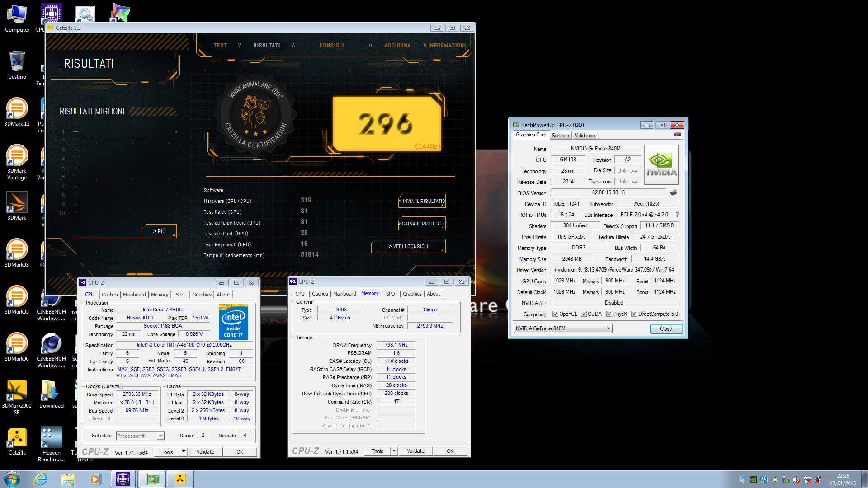868x488 pixels.
Task: Open the AGGIORNA section in Catzilla
Action: pyautogui.click(x=397, y=46)
